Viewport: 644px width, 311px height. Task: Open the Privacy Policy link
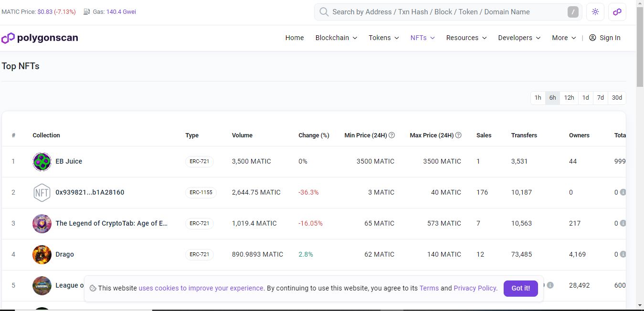click(475, 288)
